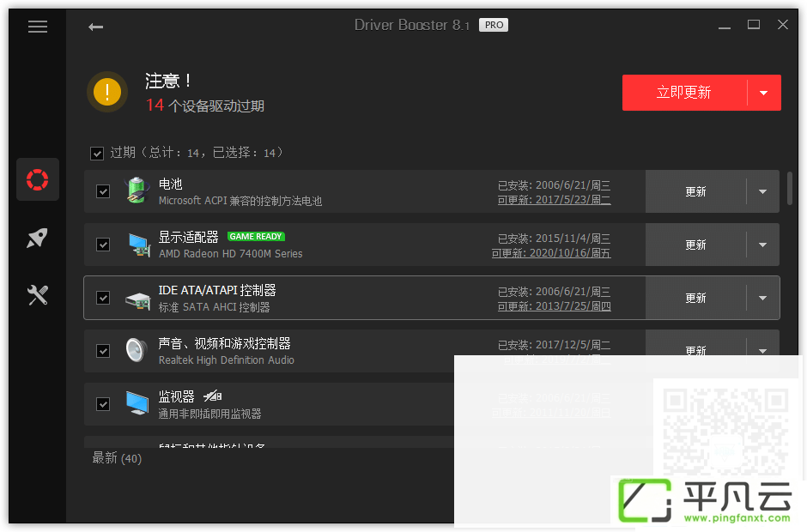The image size is (807, 532).
Task: Select text AMD Radeon HD 7400M Series
Action: 231,254
